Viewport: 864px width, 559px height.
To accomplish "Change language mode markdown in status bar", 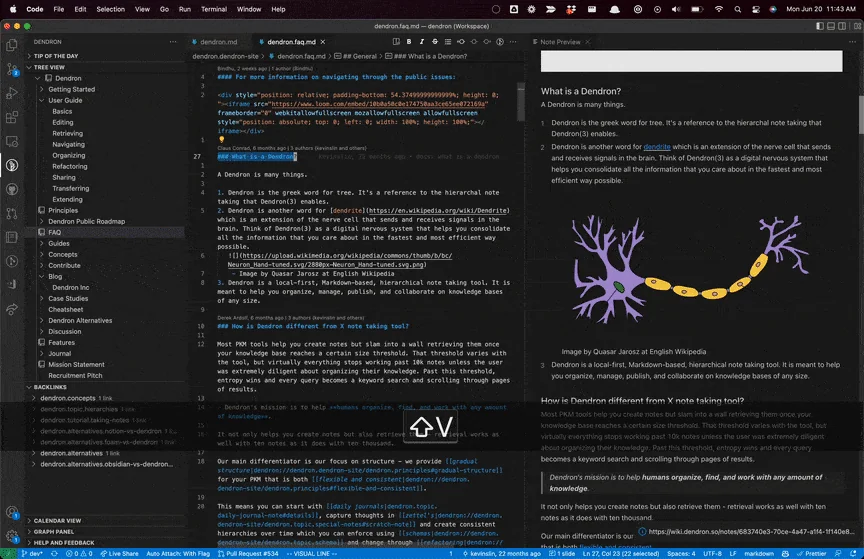I will (x=759, y=553).
